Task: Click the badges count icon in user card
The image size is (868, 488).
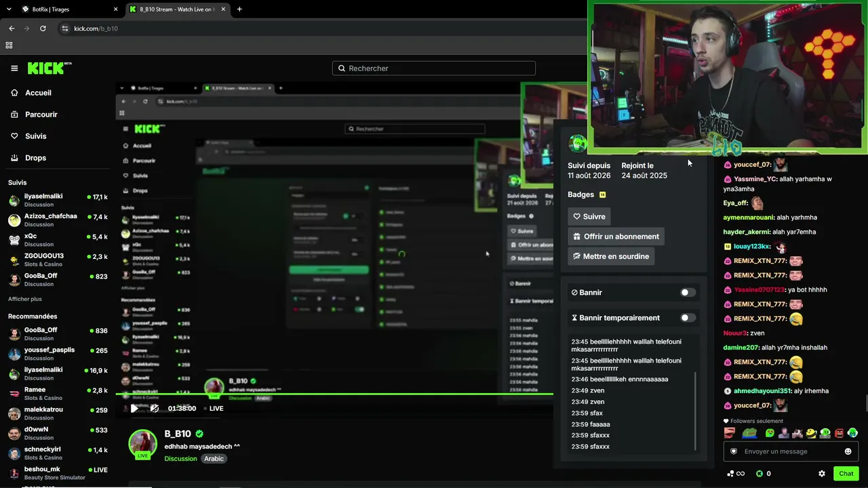Action: [602, 195]
